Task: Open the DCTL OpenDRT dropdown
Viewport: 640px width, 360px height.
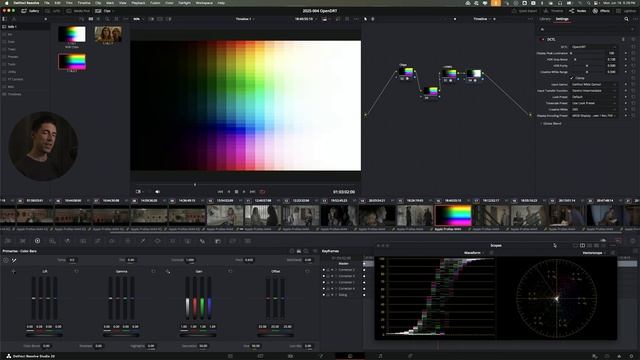Action: pyautogui.click(x=593, y=47)
